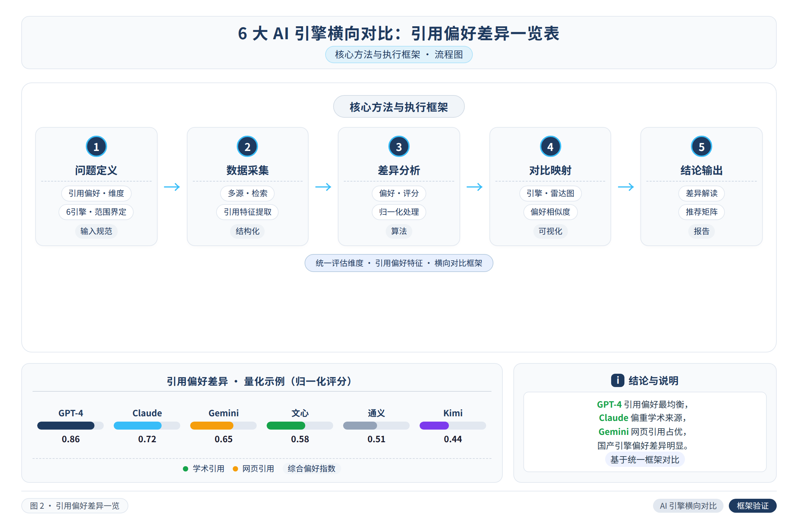This screenshot has width=798, height=532.
Task: Select the 差异解读 chip
Action: (x=701, y=194)
